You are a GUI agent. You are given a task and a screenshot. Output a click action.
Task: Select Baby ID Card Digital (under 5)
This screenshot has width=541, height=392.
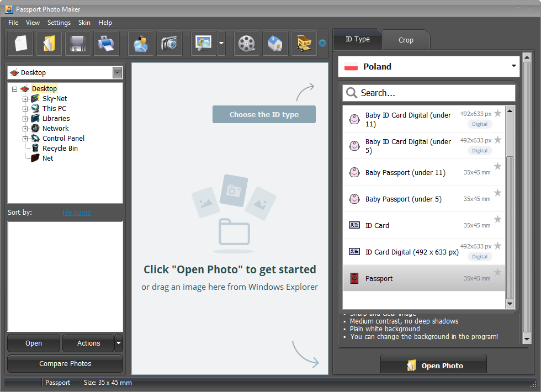tap(424, 146)
